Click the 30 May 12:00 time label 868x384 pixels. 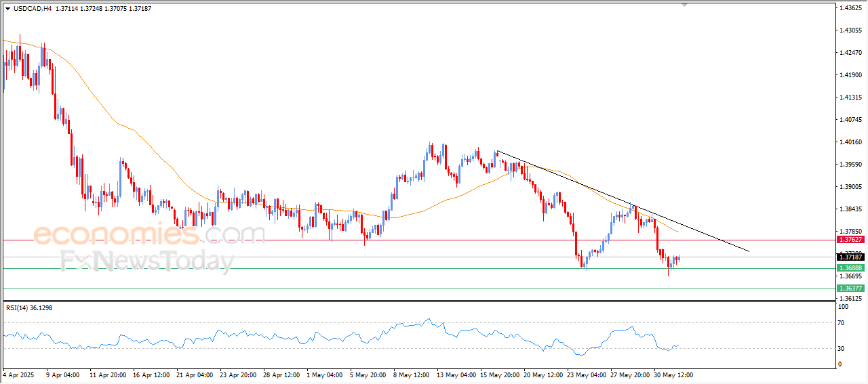(673, 374)
